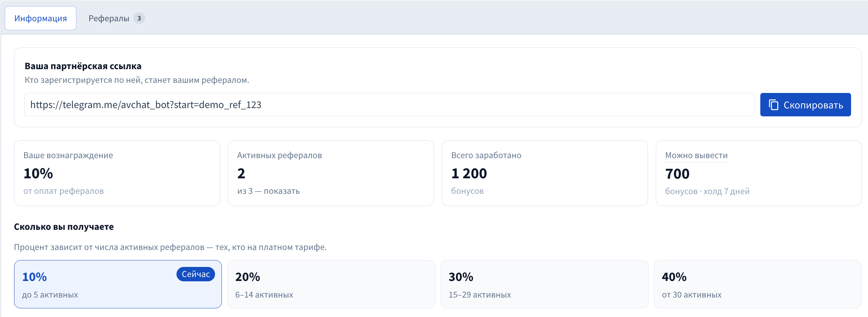Viewport: 868px width, 317px height.
Task: Click the Кто зарегистрируется по ней description
Action: 137,80
